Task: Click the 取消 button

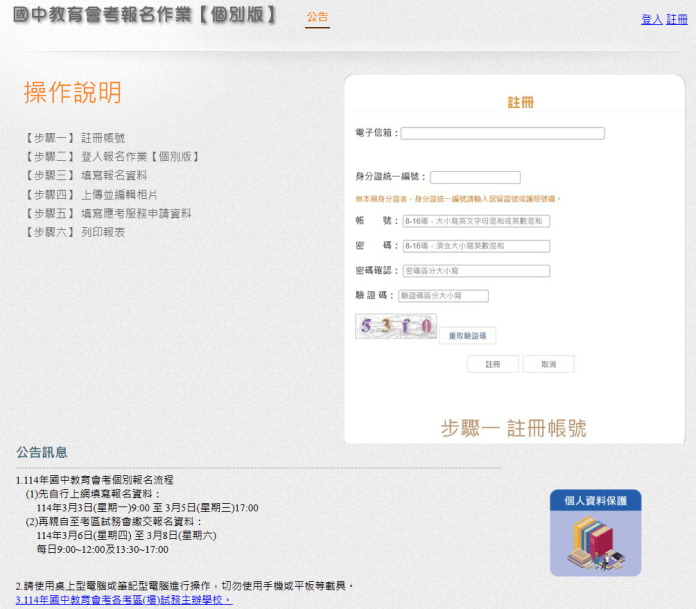Action: [x=549, y=364]
